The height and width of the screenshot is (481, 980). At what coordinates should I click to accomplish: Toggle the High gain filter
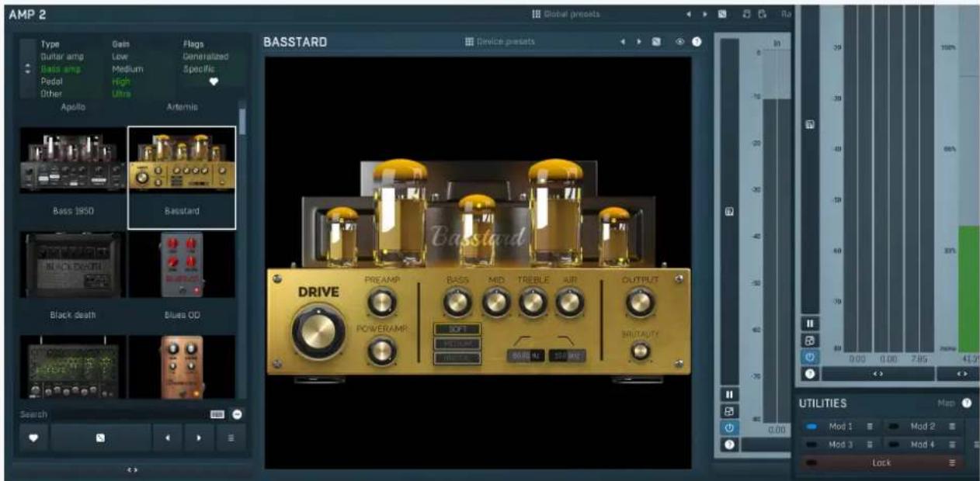tap(121, 81)
